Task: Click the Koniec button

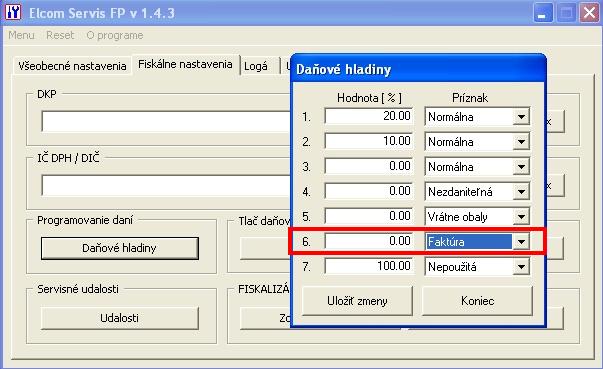Action: (x=477, y=301)
